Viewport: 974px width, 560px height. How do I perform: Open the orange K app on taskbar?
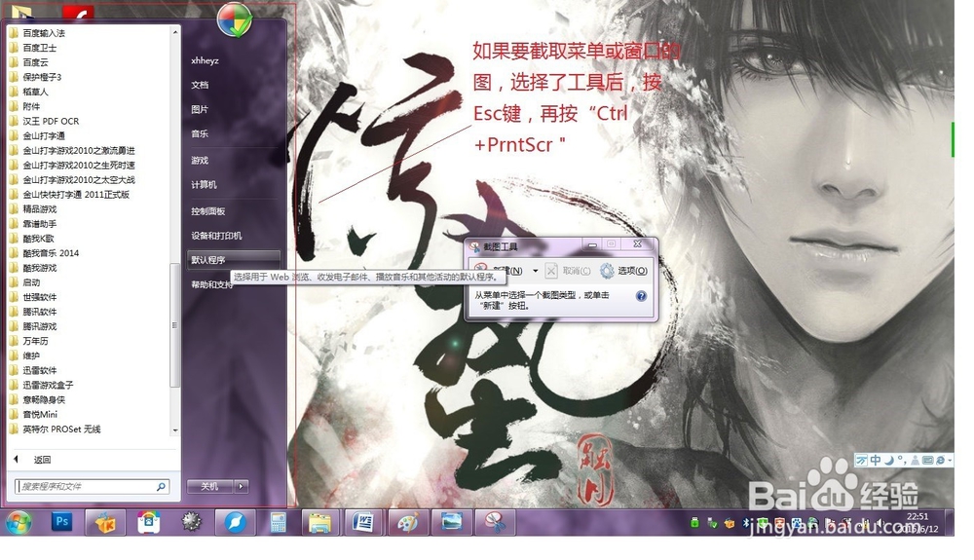105,522
